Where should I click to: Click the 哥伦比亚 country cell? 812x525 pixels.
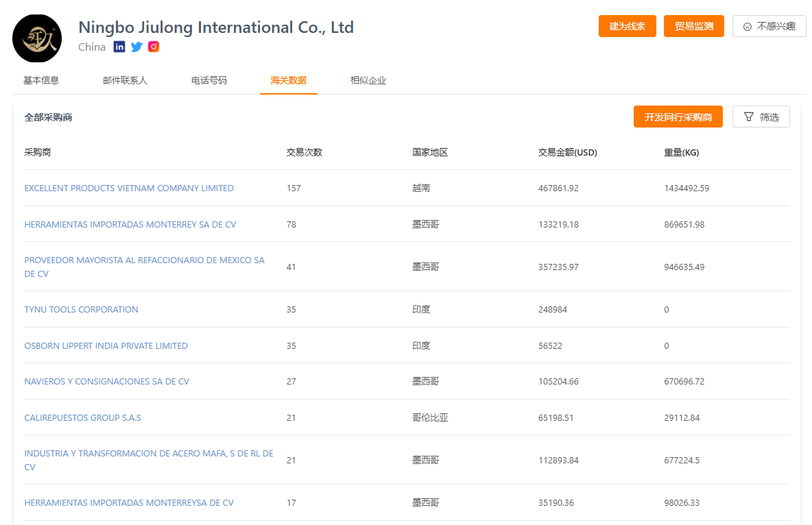430,417
